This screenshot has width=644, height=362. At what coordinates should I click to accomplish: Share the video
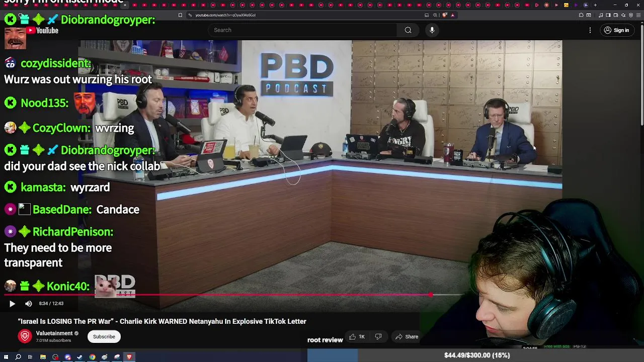click(407, 336)
